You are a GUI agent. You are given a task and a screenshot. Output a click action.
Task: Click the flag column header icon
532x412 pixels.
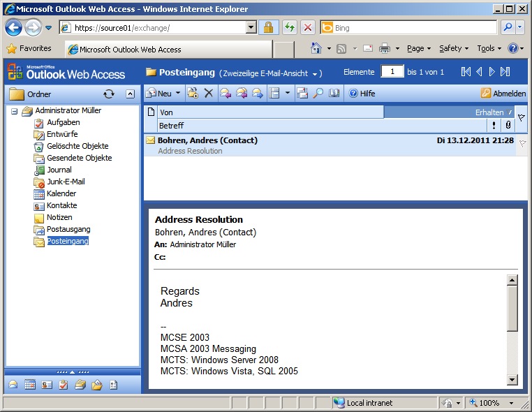click(x=522, y=118)
